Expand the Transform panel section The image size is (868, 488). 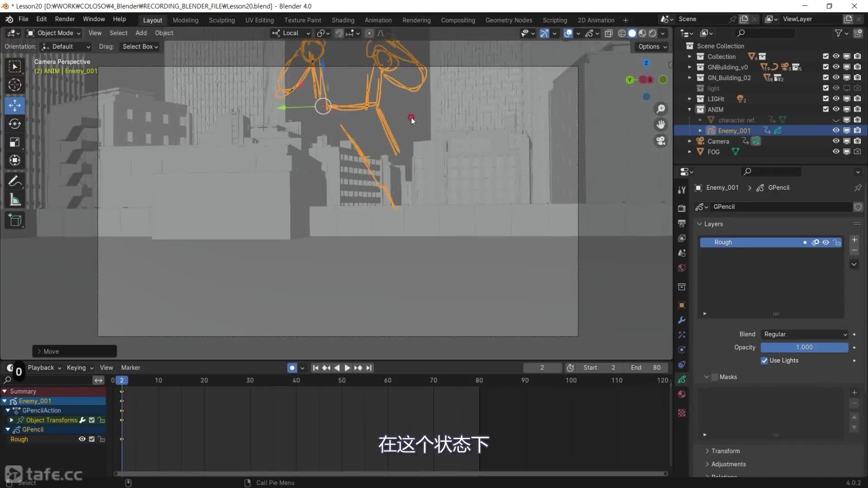(x=725, y=451)
